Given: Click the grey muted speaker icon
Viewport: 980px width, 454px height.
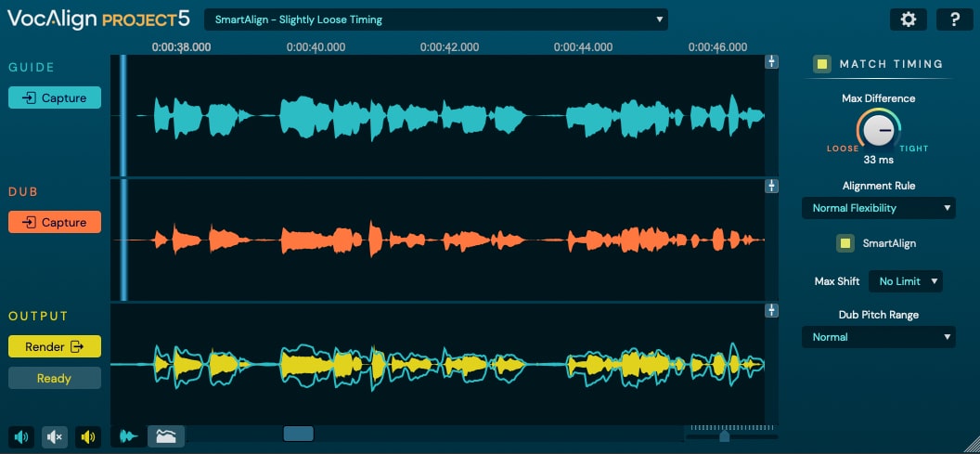Looking at the screenshot, I should pos(55,436).
